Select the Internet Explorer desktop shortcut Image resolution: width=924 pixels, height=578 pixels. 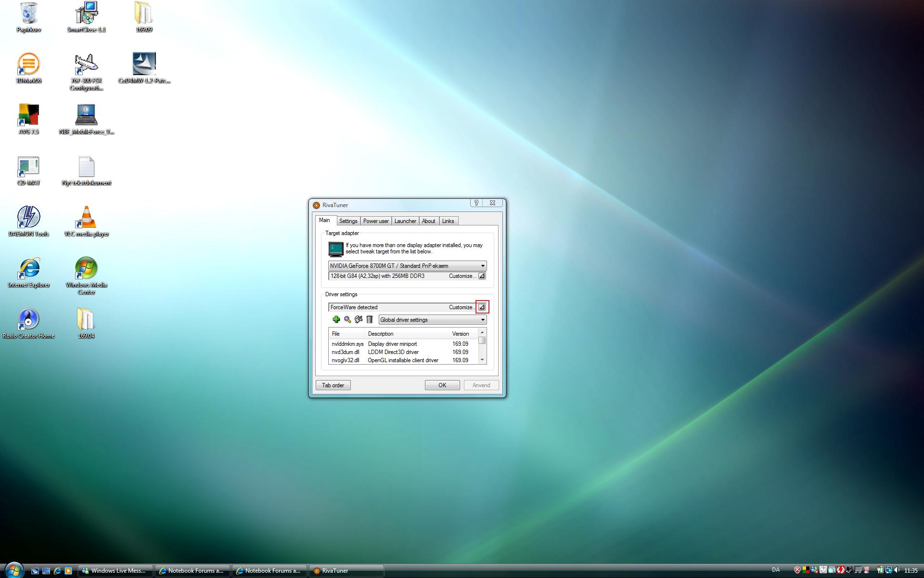[x=28, y=273]
